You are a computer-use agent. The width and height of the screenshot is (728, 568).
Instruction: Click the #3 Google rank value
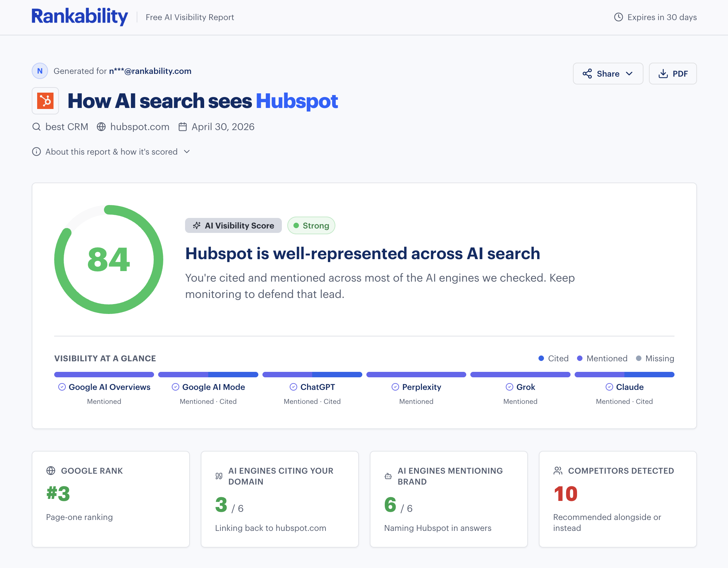(58, 494)
